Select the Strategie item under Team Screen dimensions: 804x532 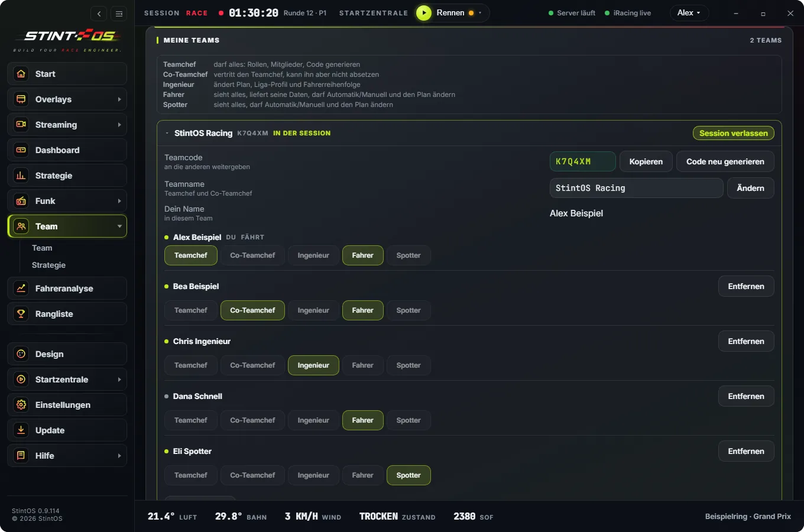[x=48, y=265]
